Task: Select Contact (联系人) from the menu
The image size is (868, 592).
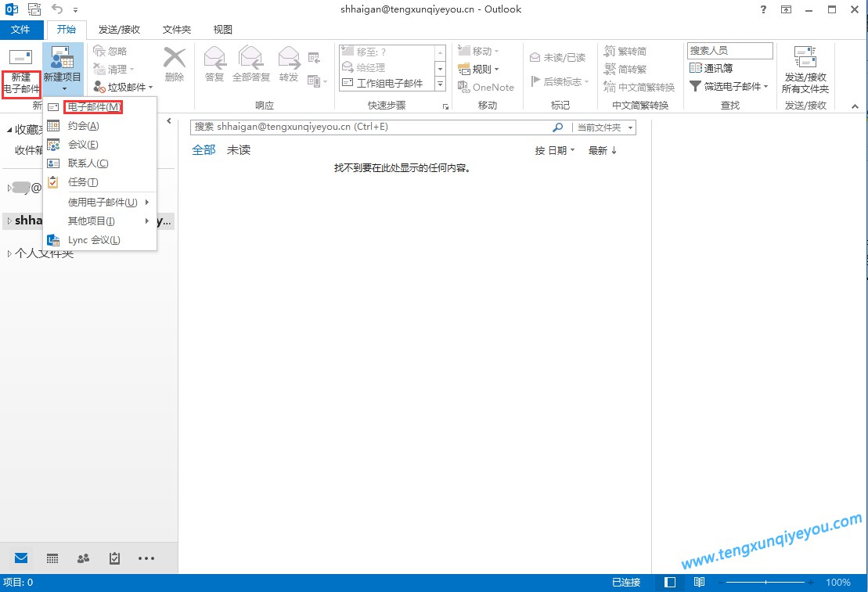Action: pyautogui.click(x=99, y=163)
